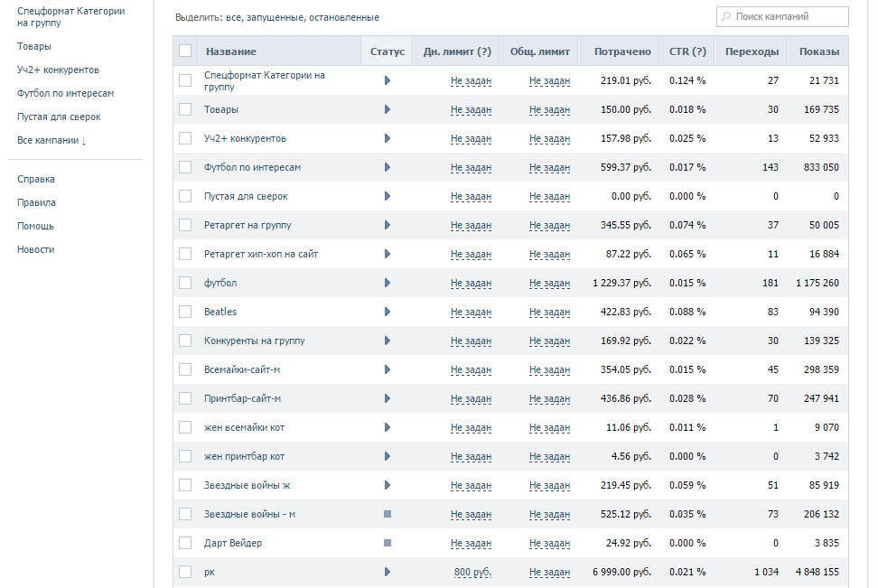The image size is (878, 588).
Task: Click the play status icon for Beatles campaign
Action: [388, 312]
